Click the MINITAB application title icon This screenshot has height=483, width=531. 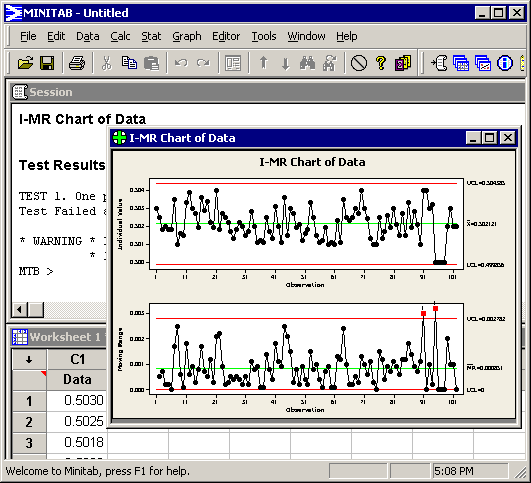click(x=14, y=13)
